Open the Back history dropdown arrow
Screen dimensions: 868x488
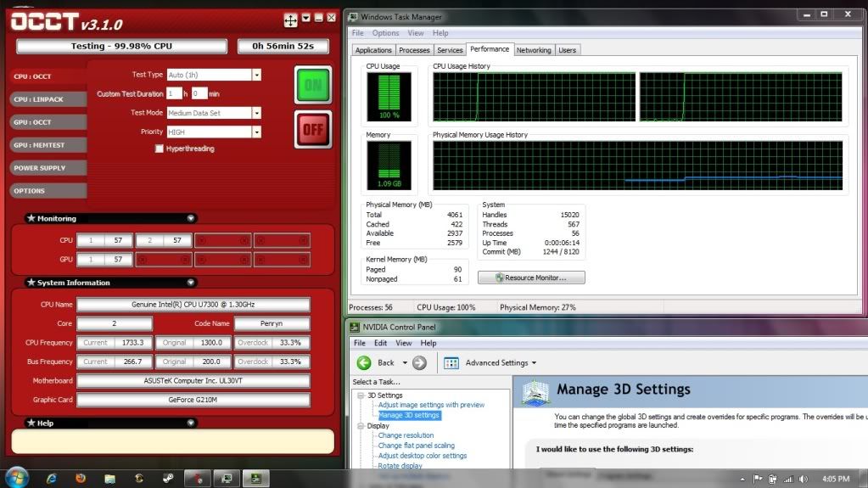tap(405, 362)
